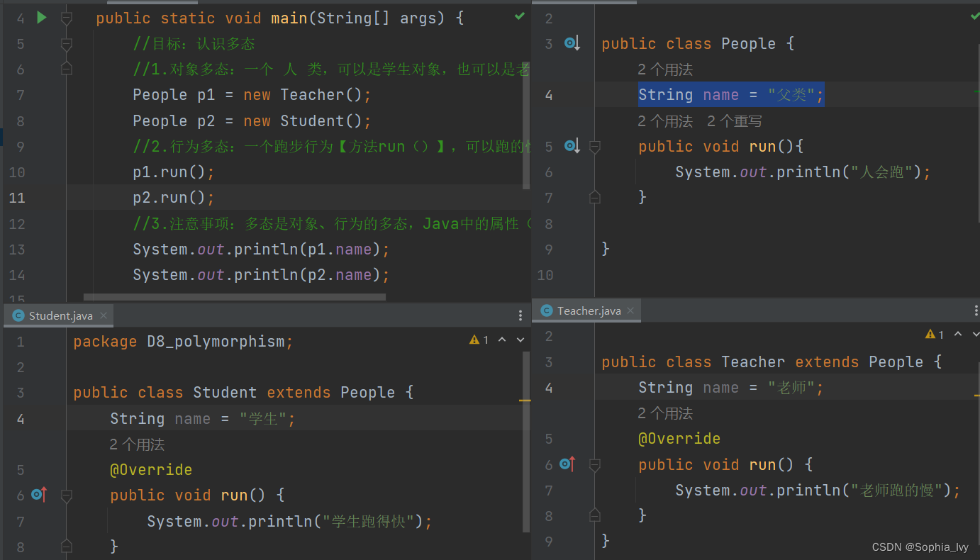Click 'new Student()' on line 8
This screenshot has height=560, width=980.
point(303,121)
